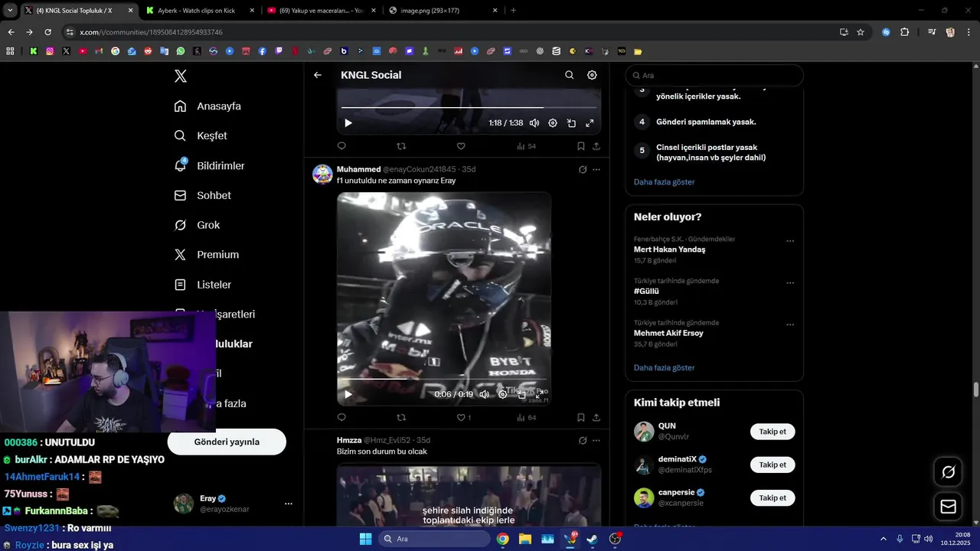Screen dimensions: 980x551
Task: Follow QUN with Takip et
Action: pos(773,432)
